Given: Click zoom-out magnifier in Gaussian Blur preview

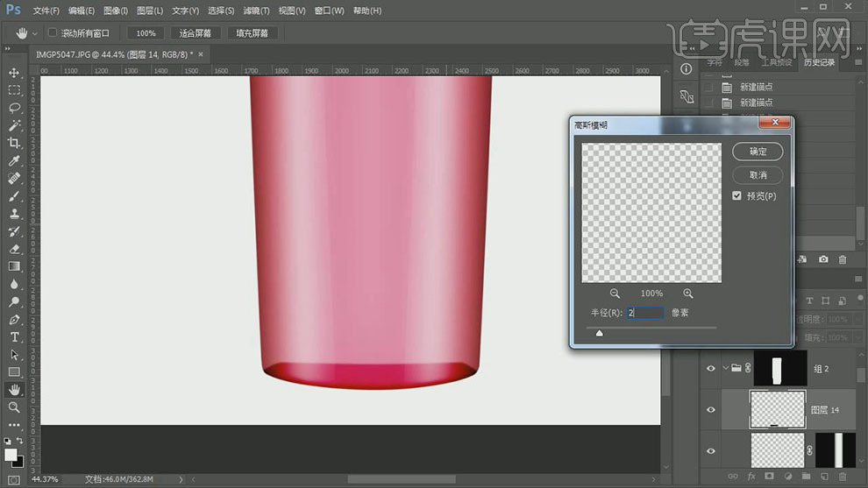Looking at the screenshot, I should (615, 294).
